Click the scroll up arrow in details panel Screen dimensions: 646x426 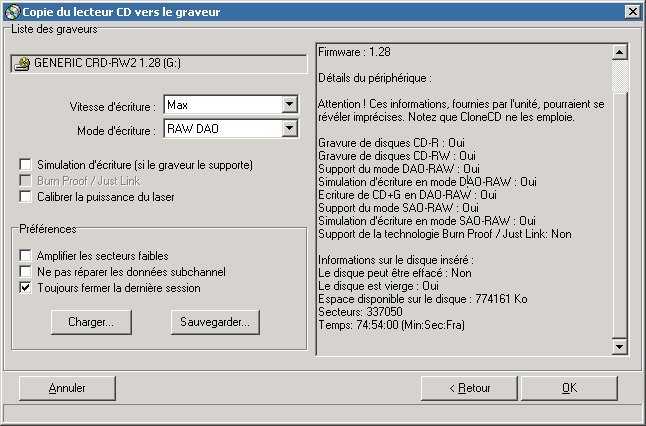620,52
